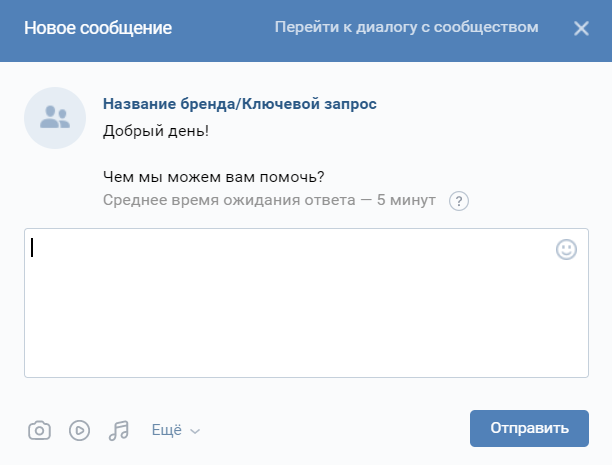Screen dimensions: 612x465
Task: Attach a video using the play icon
Action: pos(79,430)
